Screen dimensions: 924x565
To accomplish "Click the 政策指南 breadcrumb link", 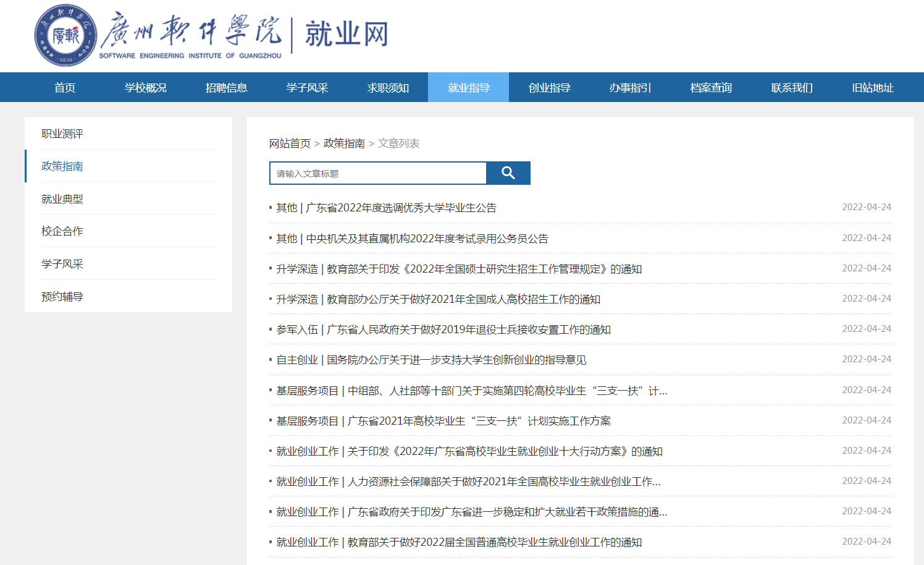I will coord(344,143).
